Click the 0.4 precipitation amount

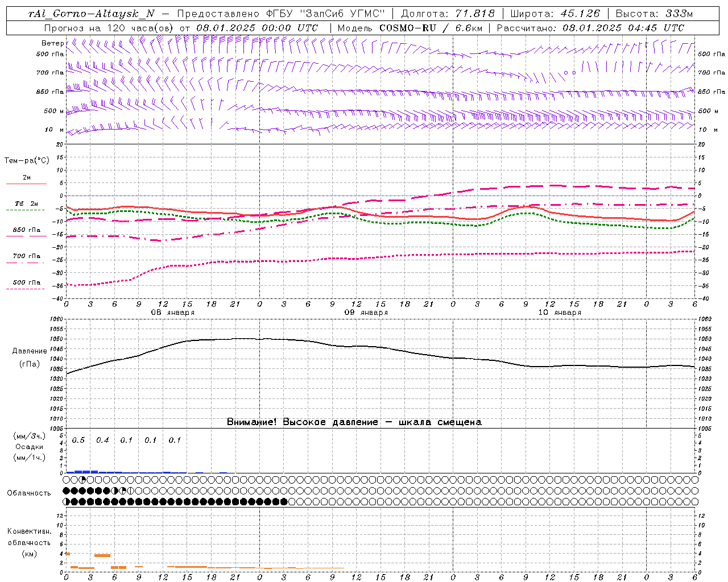(102, 440)
